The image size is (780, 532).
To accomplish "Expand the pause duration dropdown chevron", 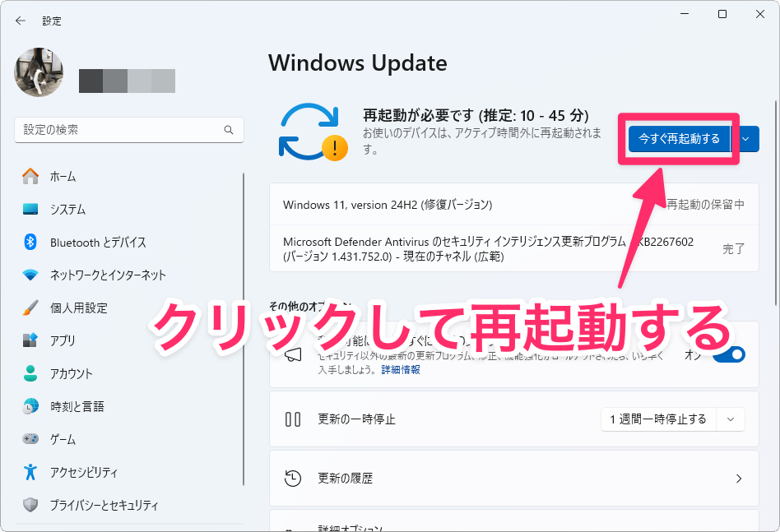I will [731, 419].
